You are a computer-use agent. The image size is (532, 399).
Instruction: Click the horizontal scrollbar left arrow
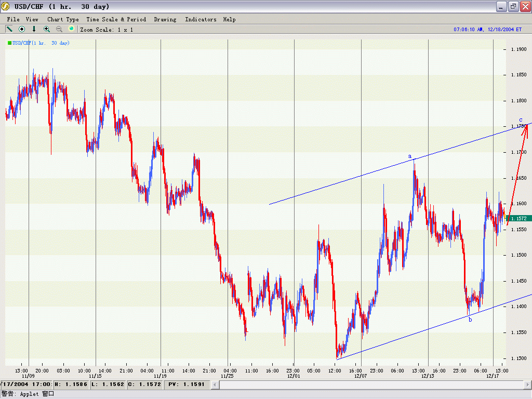215,384
